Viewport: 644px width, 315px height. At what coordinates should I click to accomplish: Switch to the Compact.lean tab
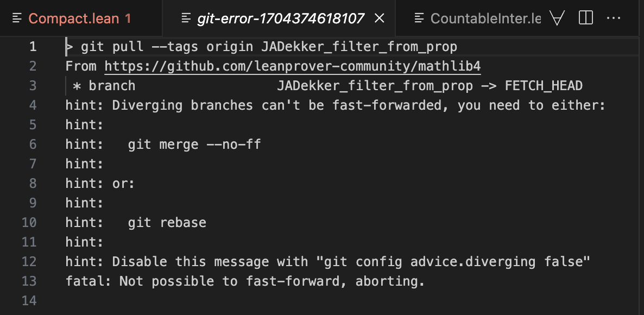80,18
